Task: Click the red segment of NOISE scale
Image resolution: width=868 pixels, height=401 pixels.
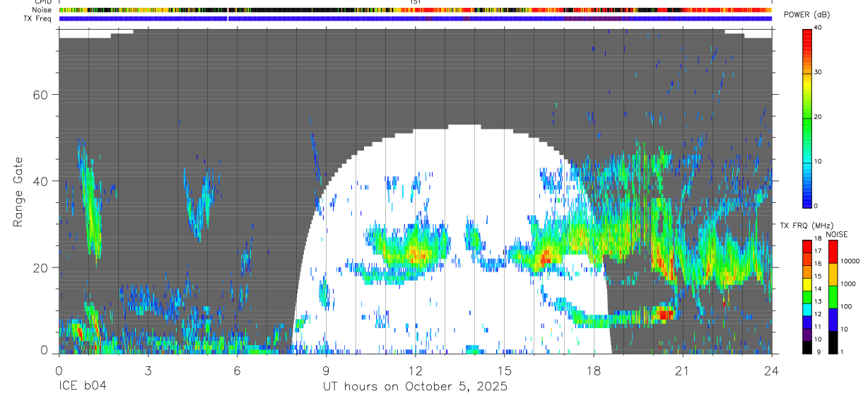Action: [x=833, y=252]
